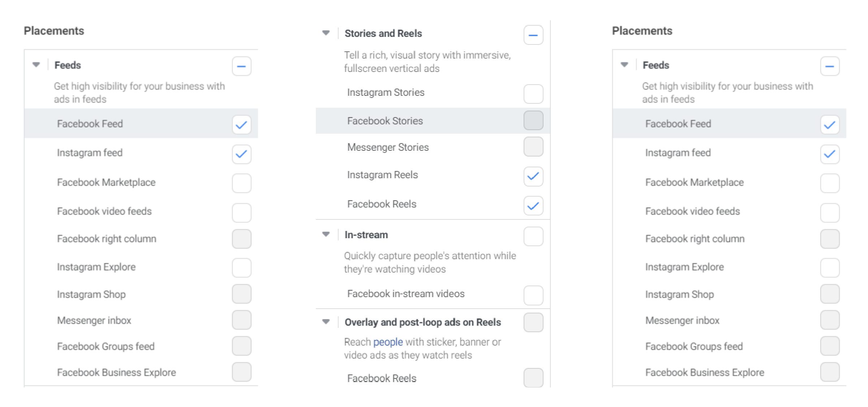Screen dimensions: 868x407
Task: Enable the Instagram Stories placement
Action: [533, 94]
